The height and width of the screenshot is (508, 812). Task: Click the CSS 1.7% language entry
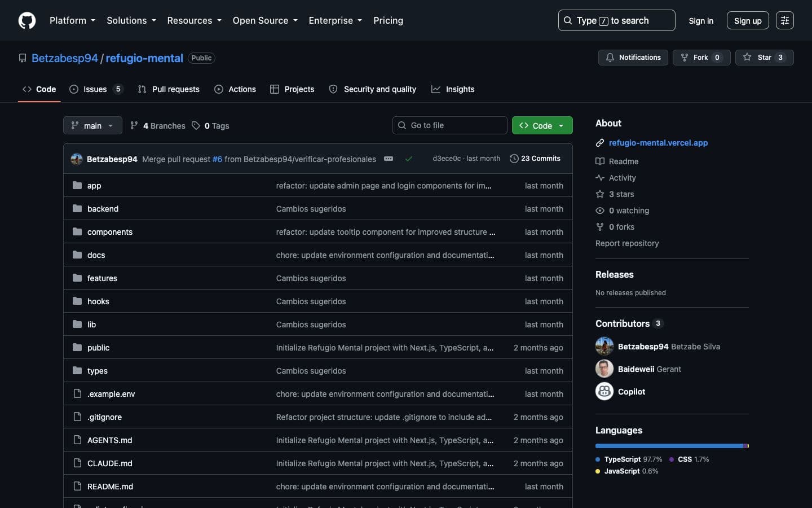689,459
